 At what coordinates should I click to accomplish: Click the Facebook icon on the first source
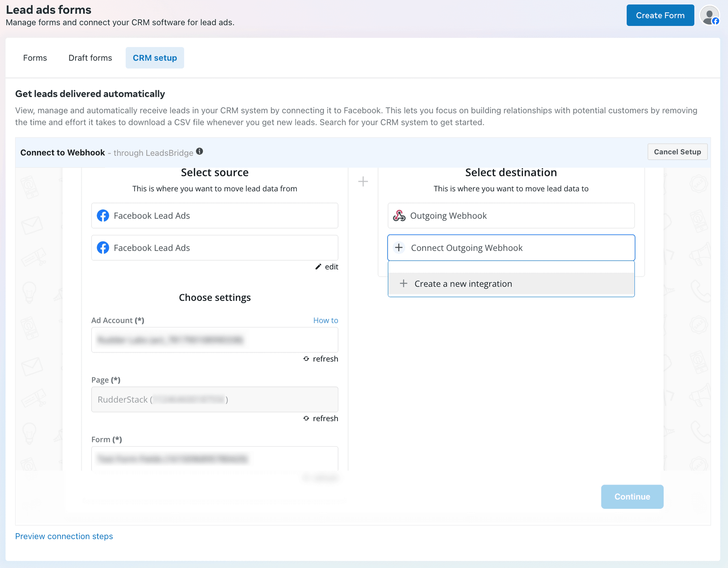coord(103,216)
